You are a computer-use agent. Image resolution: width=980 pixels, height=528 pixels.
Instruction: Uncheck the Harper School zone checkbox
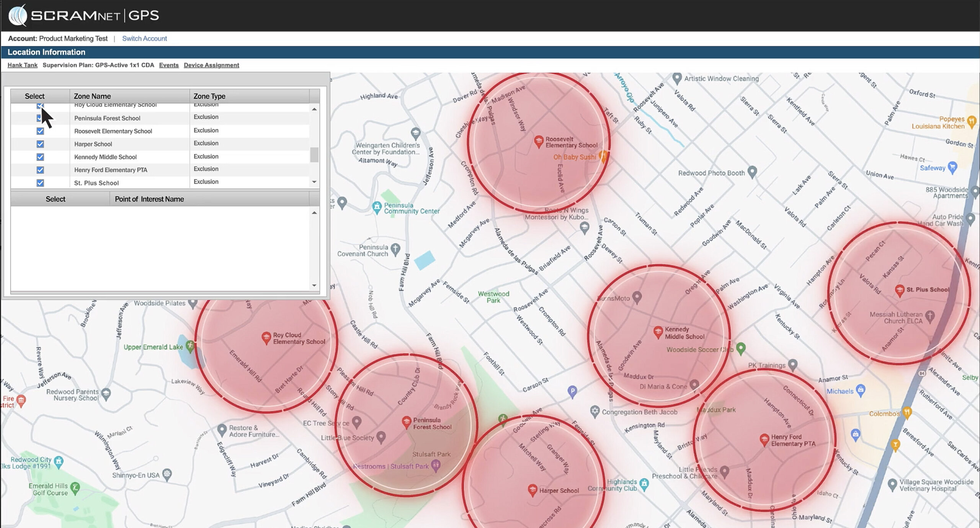click(40, 144)
